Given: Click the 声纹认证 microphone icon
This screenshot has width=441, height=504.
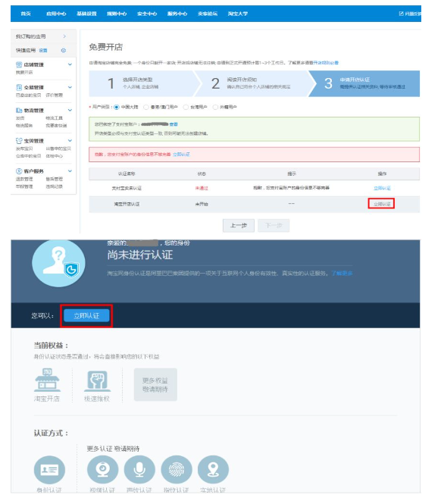Looking at the screenshot, I should (x=139, y=470).
